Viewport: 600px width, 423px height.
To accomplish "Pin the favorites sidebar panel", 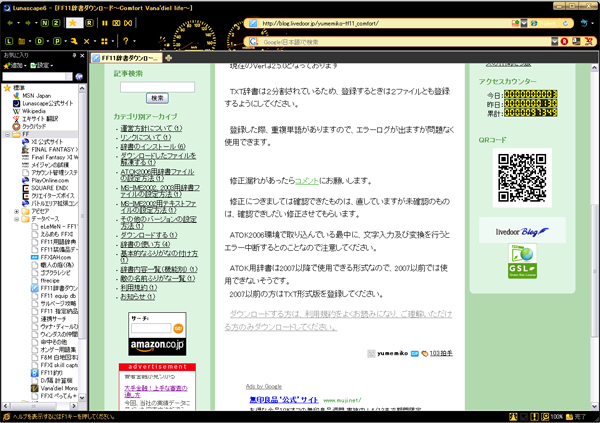I will 74,56.
